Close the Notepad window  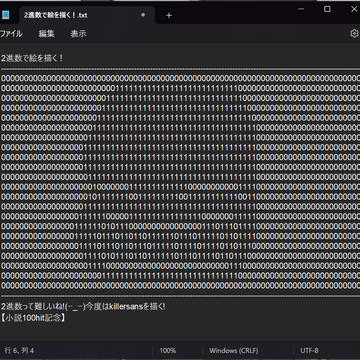[x=354, y=9]
